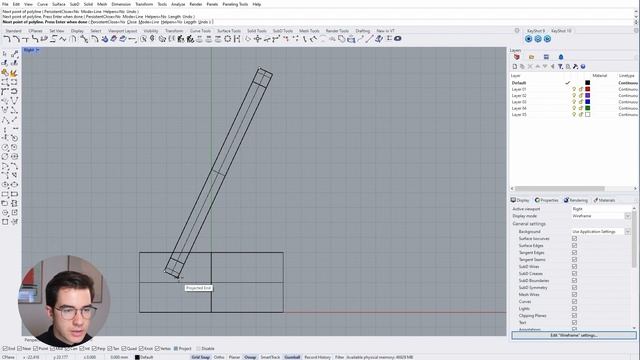Open the Analyze menu
The width and height of the screenshot is (640, 360).
tap(178, 4)
